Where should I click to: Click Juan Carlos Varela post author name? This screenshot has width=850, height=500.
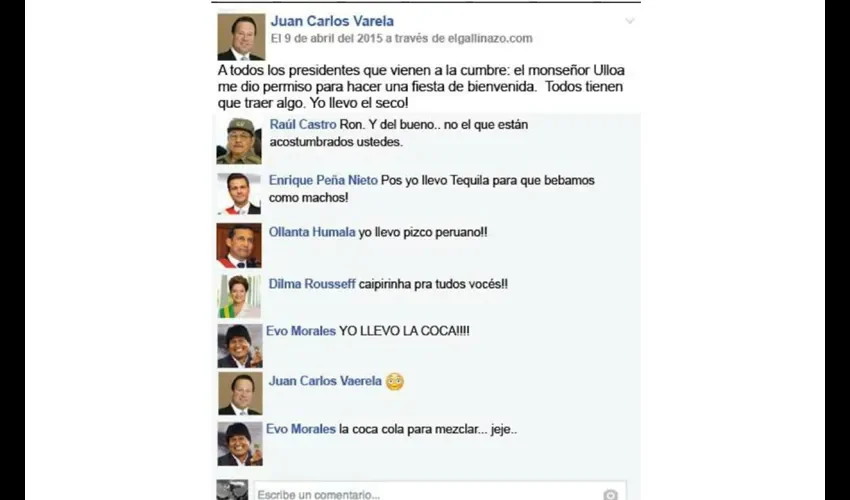tap(332, 21)
